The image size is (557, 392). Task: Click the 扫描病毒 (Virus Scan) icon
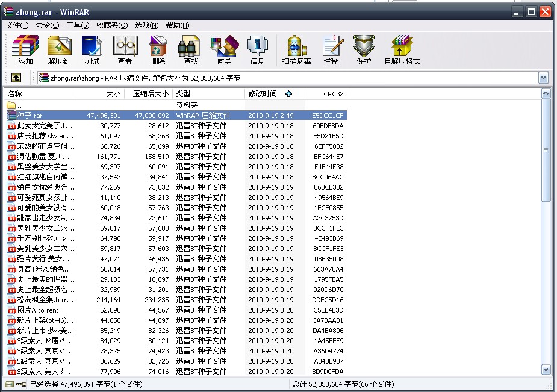point(296,50)
